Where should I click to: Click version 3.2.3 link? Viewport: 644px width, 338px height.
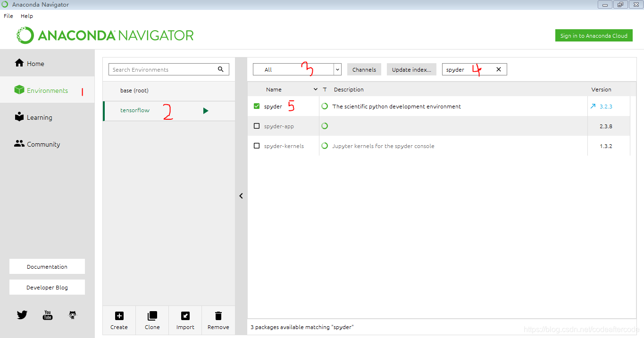tap(606, 107)
